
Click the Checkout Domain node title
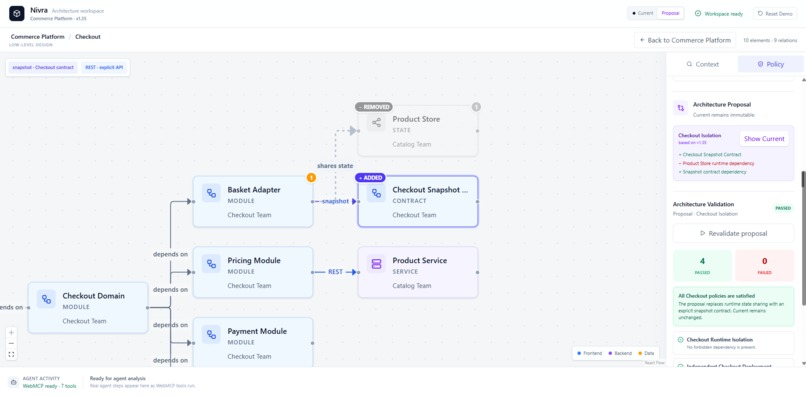[94, 296]
